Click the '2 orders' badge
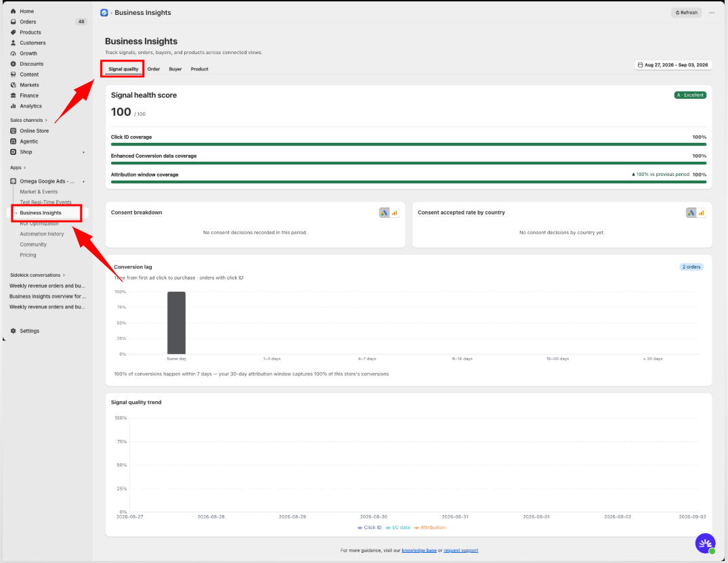728x563 pixels. pyautogui.click(x=691, y=267)
